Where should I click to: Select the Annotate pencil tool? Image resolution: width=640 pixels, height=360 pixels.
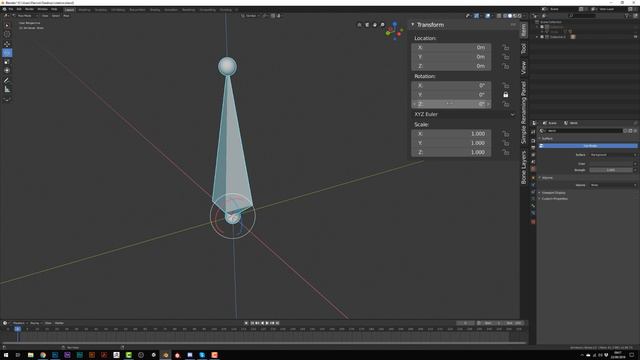[7, 80]
